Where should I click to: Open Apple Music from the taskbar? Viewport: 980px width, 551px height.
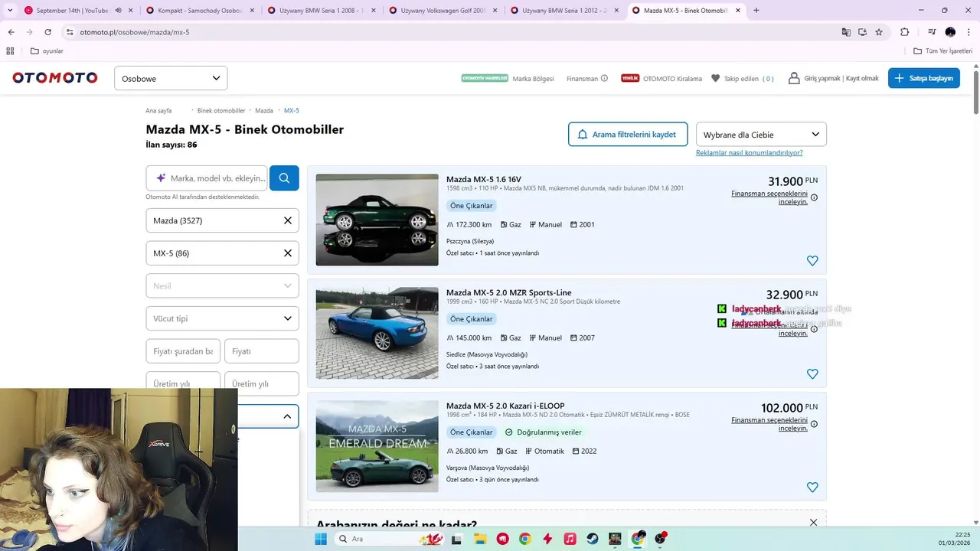(570, 539)
